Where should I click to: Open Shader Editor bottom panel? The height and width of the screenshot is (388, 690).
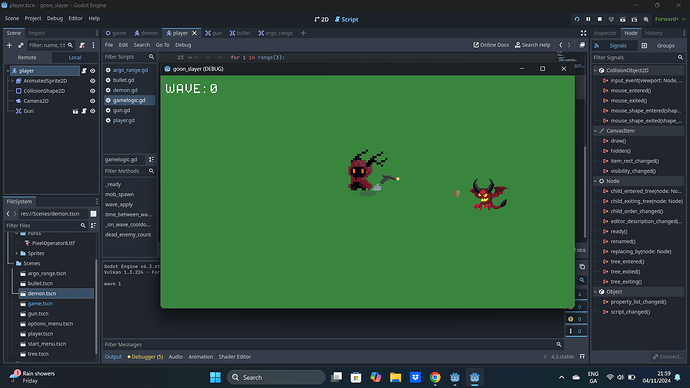tap(235, 357)
